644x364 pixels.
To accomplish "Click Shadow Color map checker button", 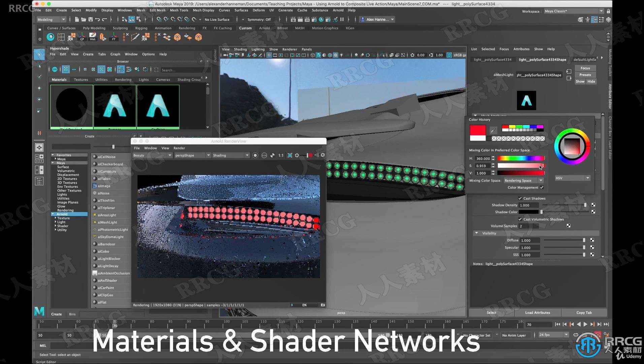I will 593,212.
